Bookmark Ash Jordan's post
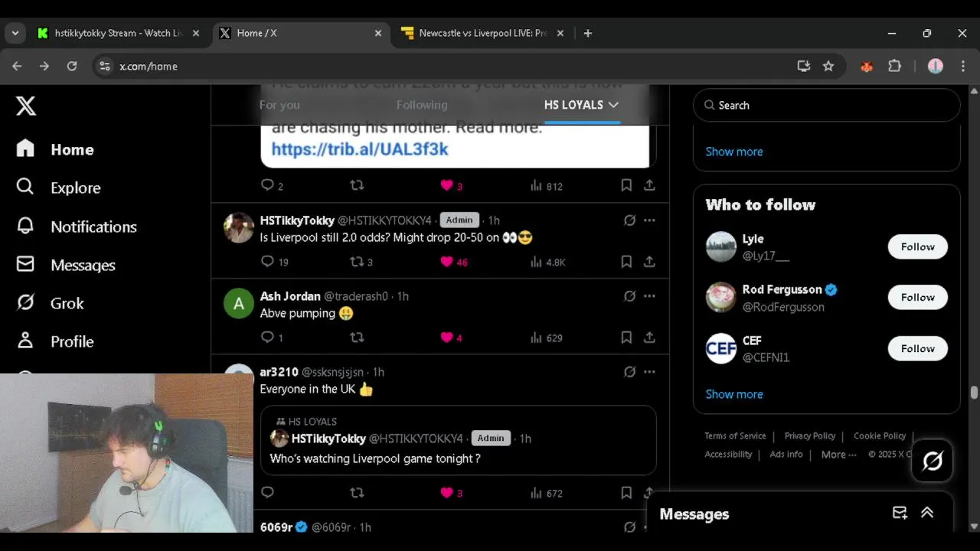 626,337
